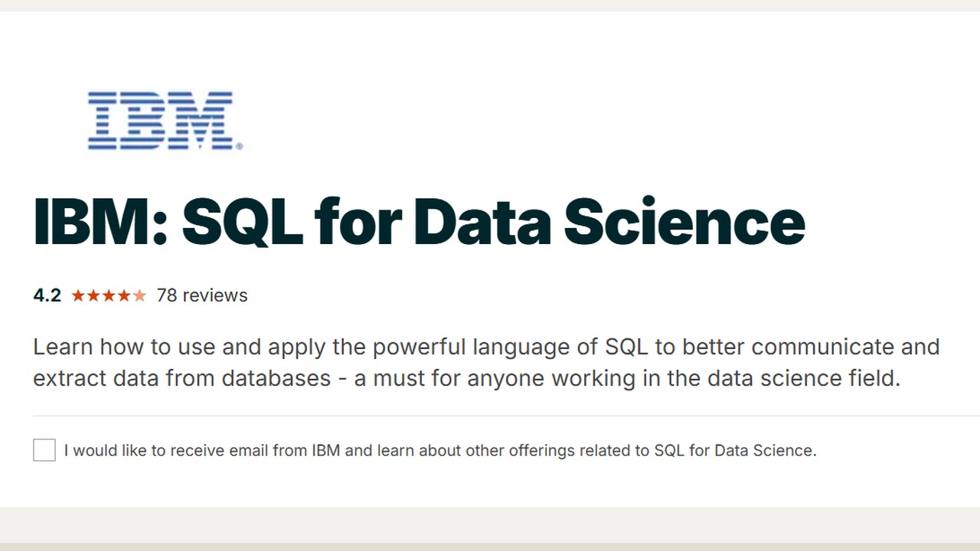Click the partially filled fifth star
This screenshot has height=551, width=980.
pyautogui.click(x=139, y=295)
